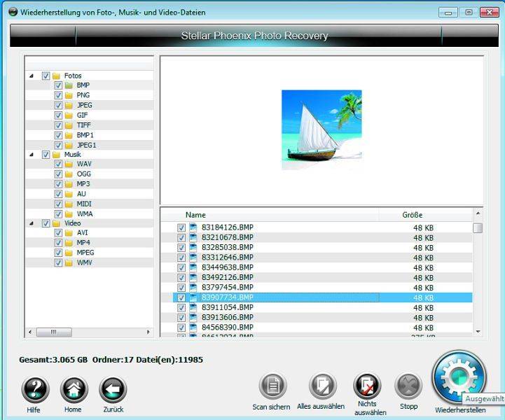Viewport: 505px width, 420px height.
Task: Click the GIF folder icon
Action: coord(69,115)
